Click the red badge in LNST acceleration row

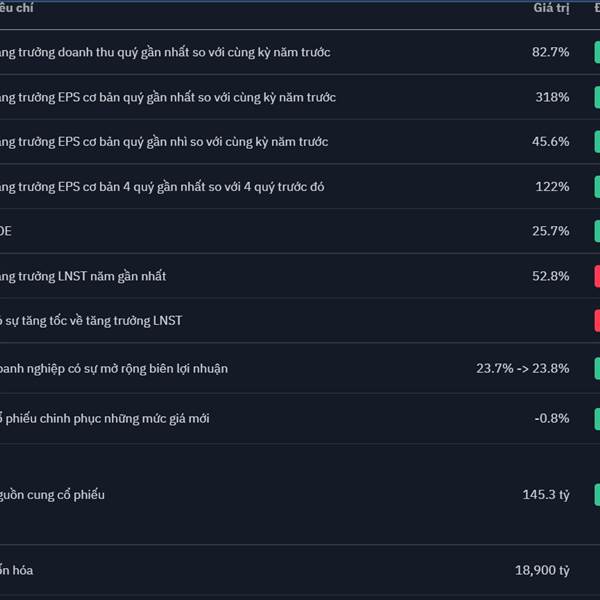(597, 320)
